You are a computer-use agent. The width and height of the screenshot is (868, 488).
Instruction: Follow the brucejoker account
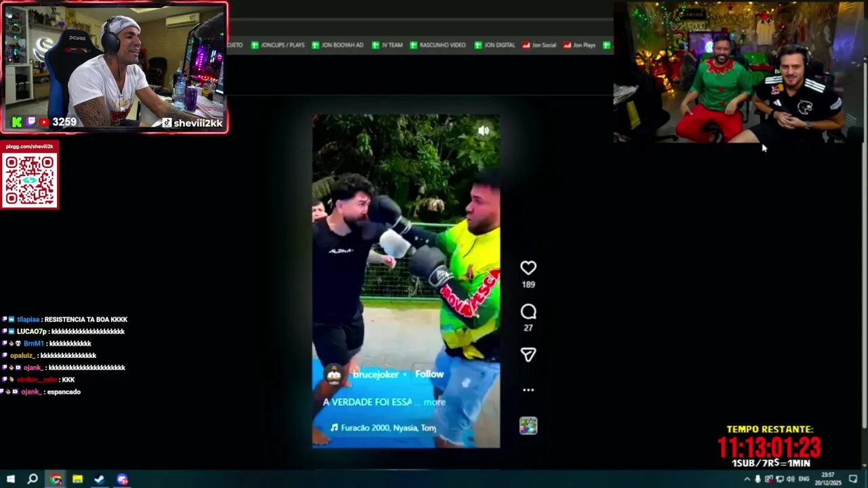(x=429, y=374)
